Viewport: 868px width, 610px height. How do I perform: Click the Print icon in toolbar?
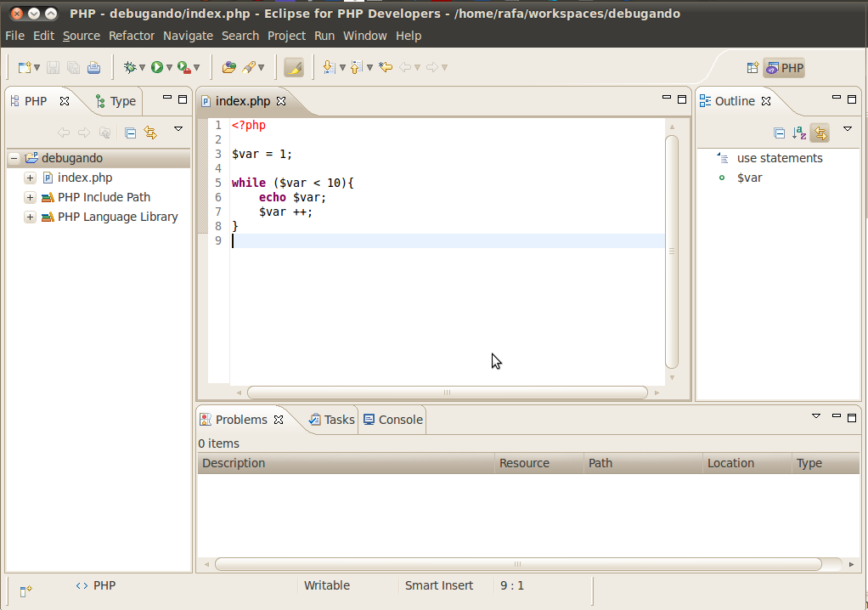tap(94, 67)
